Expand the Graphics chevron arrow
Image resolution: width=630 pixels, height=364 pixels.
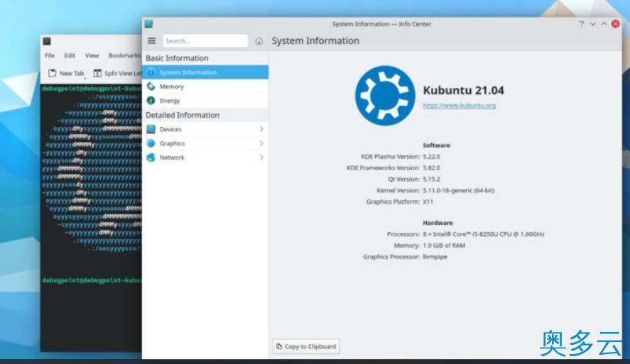point(261,143)
